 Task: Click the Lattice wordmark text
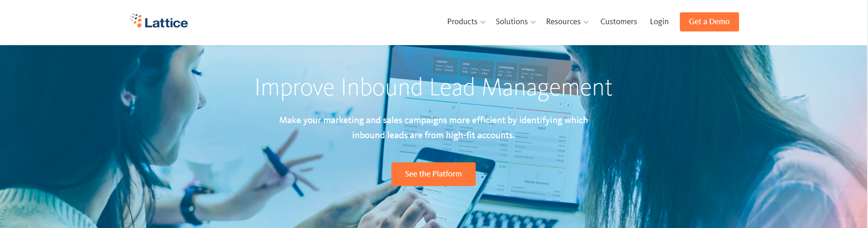166,23
